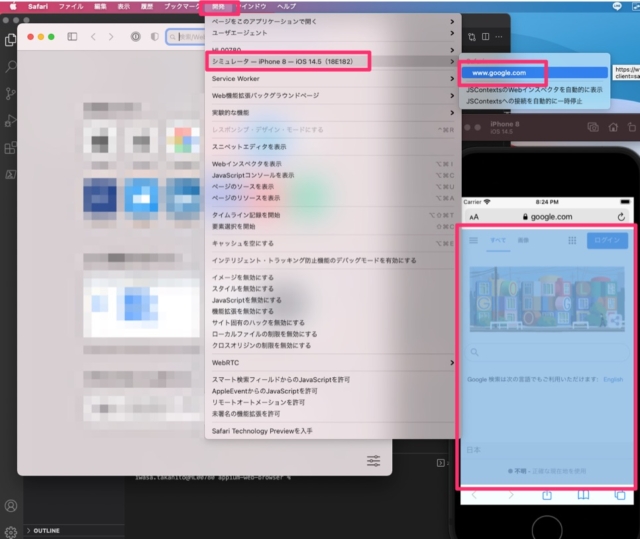
Task: Tap google.com address bar in simulator
Action: 547,217
